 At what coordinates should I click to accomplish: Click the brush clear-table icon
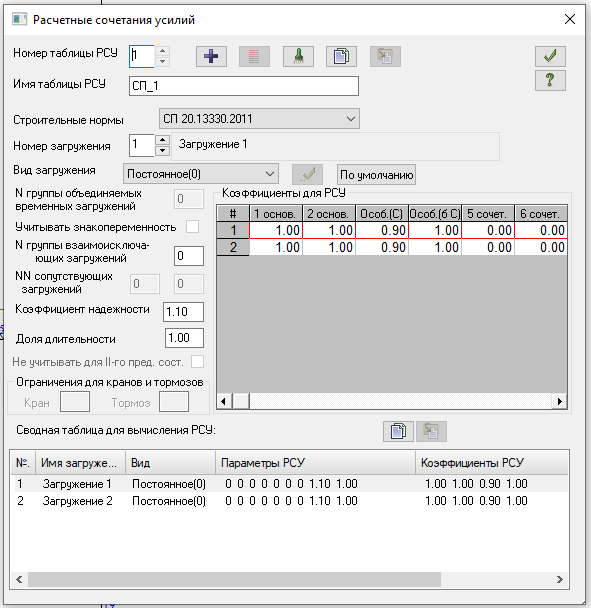pos(298,57)
